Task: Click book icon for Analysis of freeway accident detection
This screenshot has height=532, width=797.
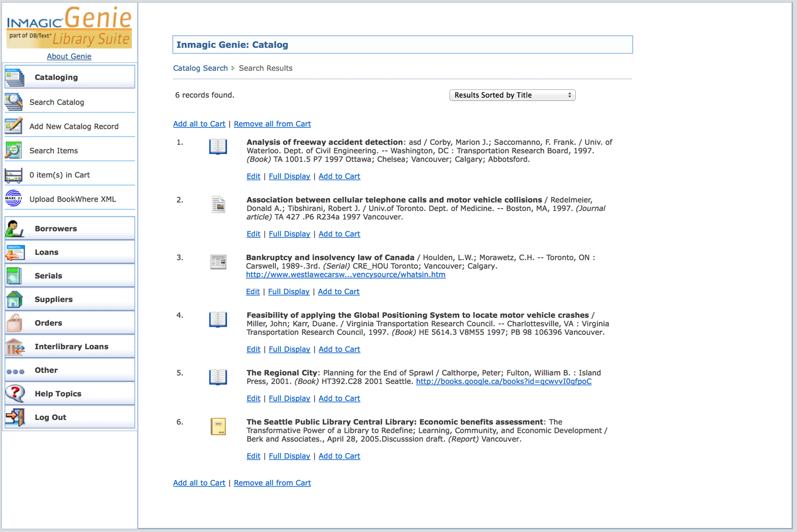Action: 218,147
